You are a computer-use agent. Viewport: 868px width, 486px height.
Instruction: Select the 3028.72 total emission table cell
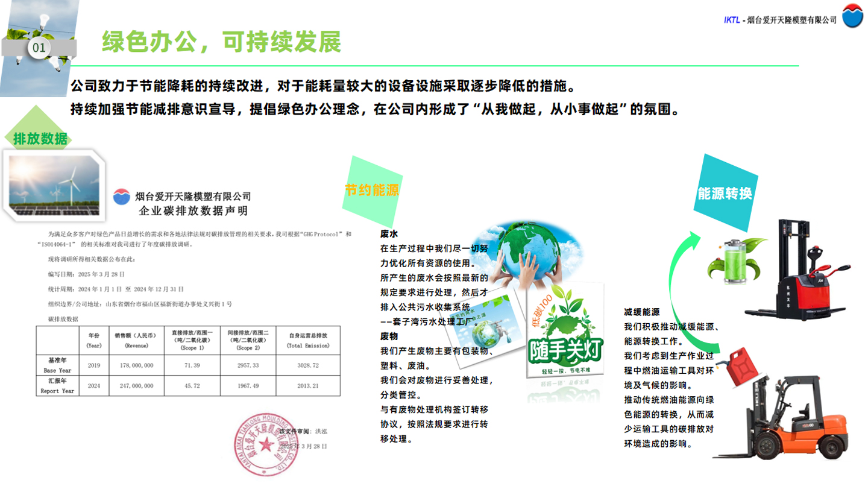click(x=309, y=365)
